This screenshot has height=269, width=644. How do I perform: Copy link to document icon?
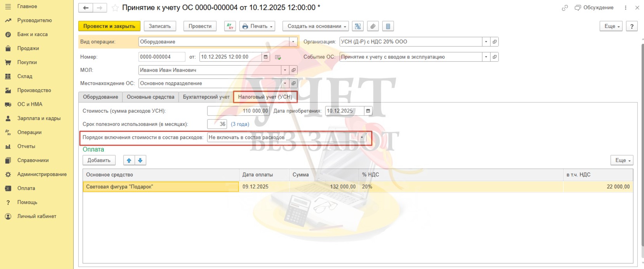coord(565,8)
